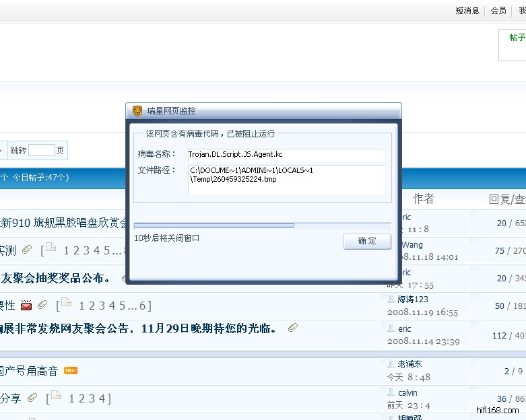Screen dimensions: 526x420
Task: Click the page icon before '1 2 3 4' pagination
Action: (x=57, y=396)
